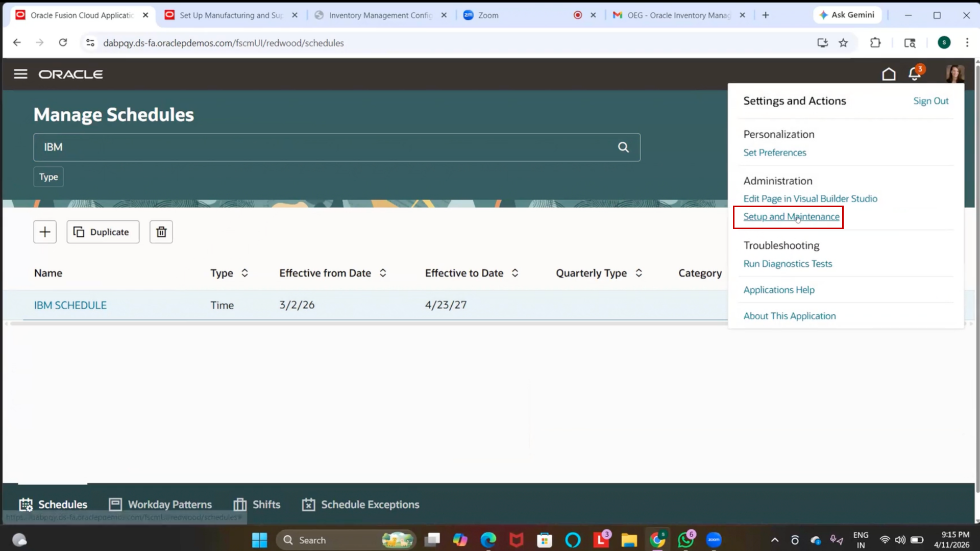Sign Out of the application
This screenshot has height=551, width=980.
(931, 101)
